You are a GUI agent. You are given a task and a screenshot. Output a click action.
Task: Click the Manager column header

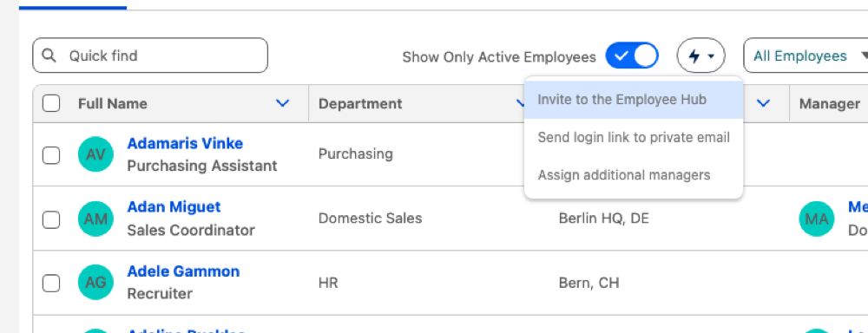coord(829,103)
